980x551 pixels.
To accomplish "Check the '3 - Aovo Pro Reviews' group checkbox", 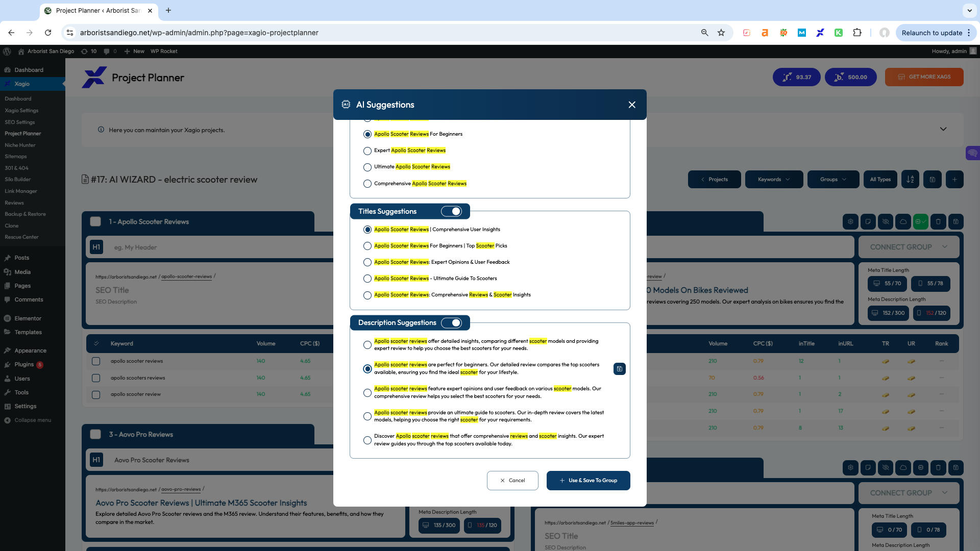I will [x=95, y=434].
